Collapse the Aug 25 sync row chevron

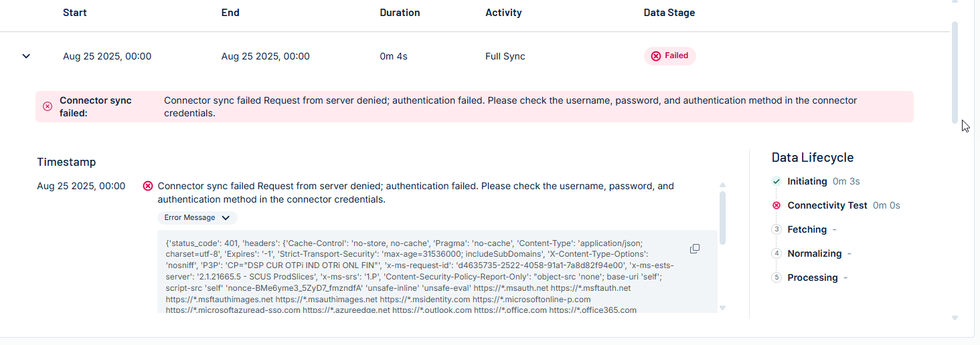pos(26,56)
